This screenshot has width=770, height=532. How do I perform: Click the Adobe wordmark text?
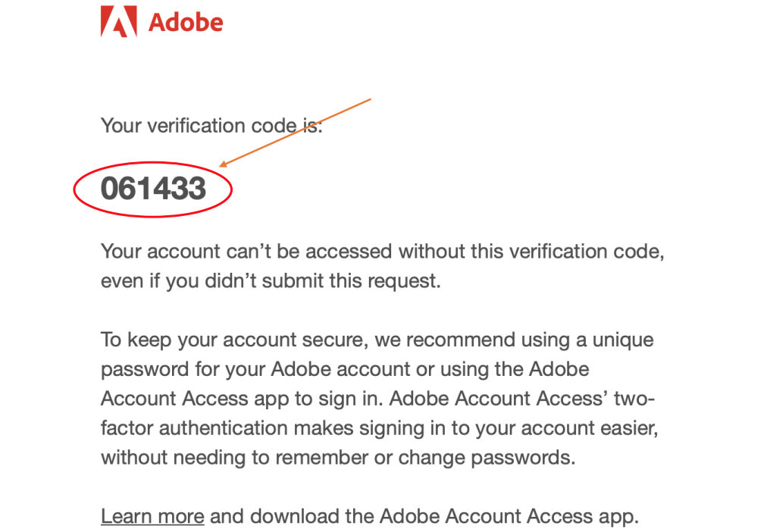pyautogui.click(x=186, y=23)
